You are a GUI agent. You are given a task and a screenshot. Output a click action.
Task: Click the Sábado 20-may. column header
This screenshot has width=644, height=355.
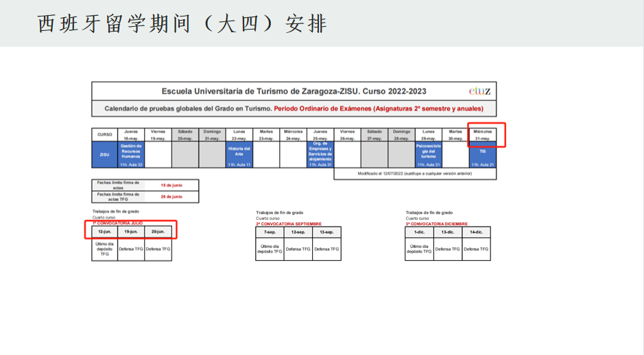[185, 135]
